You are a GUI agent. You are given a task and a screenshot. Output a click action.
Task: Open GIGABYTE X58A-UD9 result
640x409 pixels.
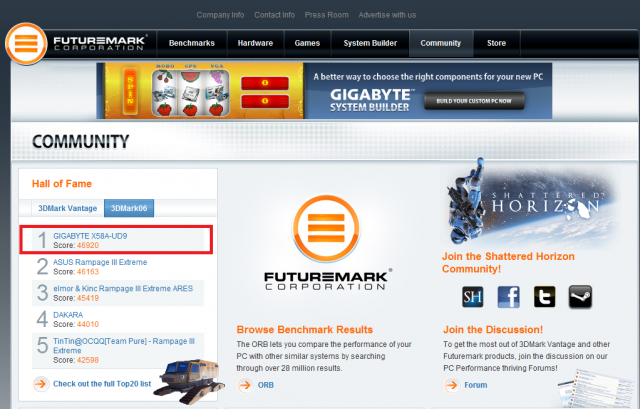[90, 236]
